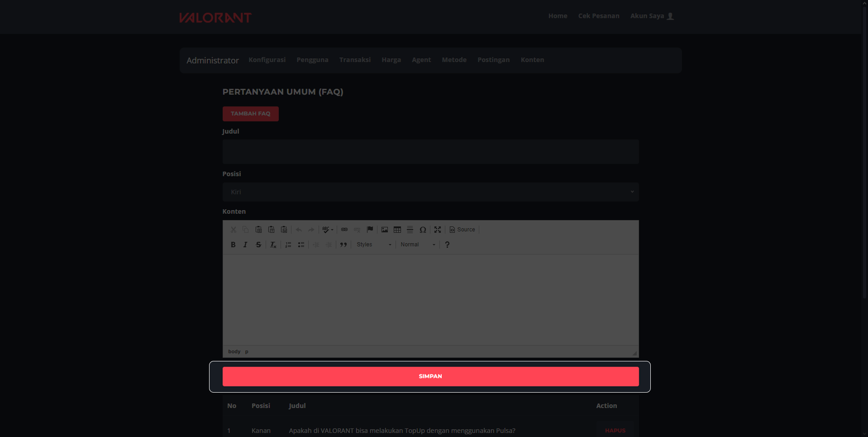The height and width of the screenshot is (437, 868).
Task: Open the Transaksi menu
Action: [x=355, y=60]
